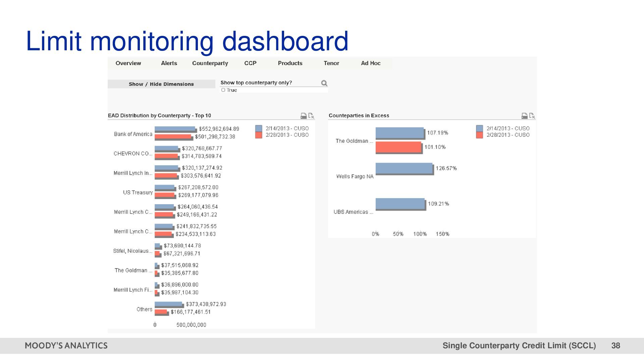Open the Ad Hoc tab
Screen dimensions: 644x362
pos(371,63)
